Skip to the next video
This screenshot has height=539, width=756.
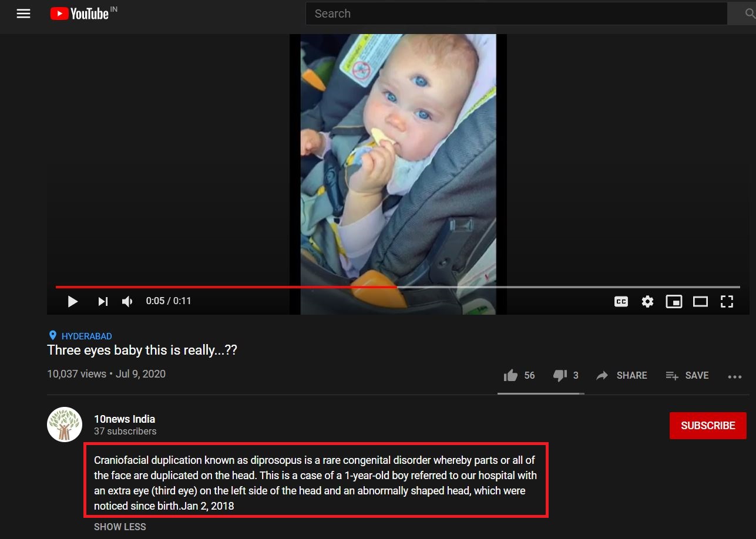(x=103, y=301)
